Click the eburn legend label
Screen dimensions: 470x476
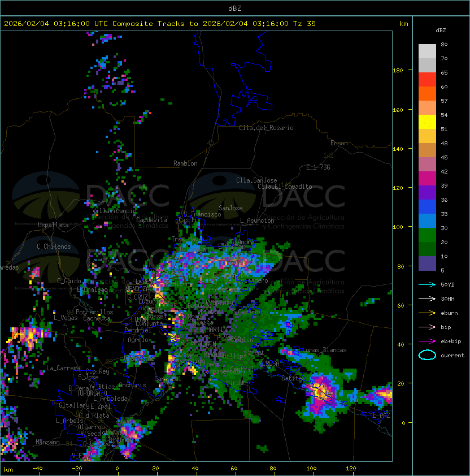click(x=449, y=313)
